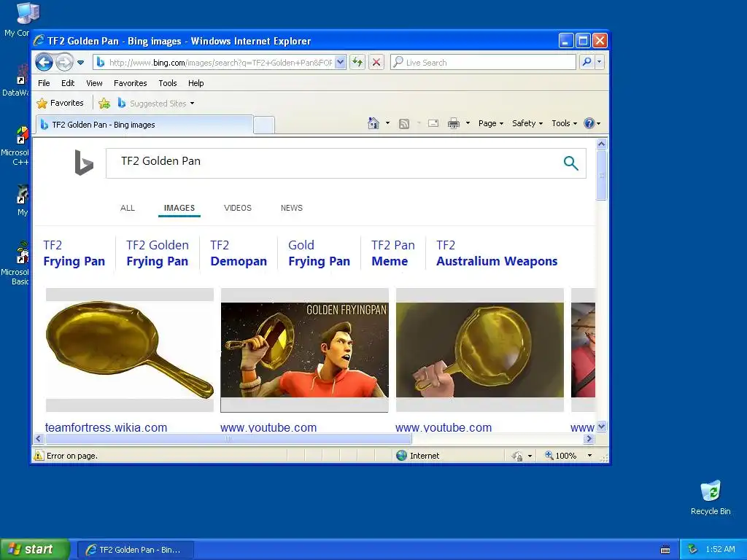Screen dimensions: 747x560
Task: Click the Print printer icon
Action: click(x=454, y=123)
